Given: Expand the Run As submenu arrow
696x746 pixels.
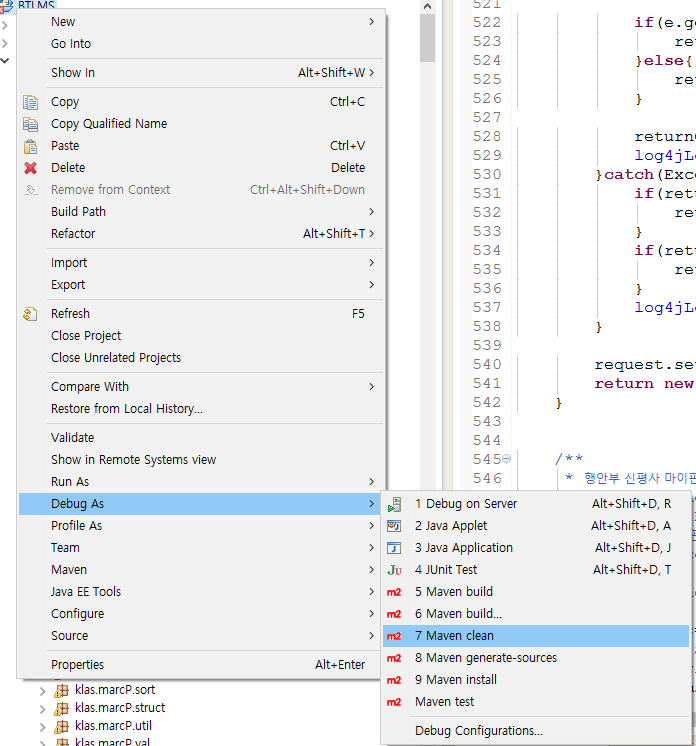Looking at the screenshot, I should click(372, 481).
